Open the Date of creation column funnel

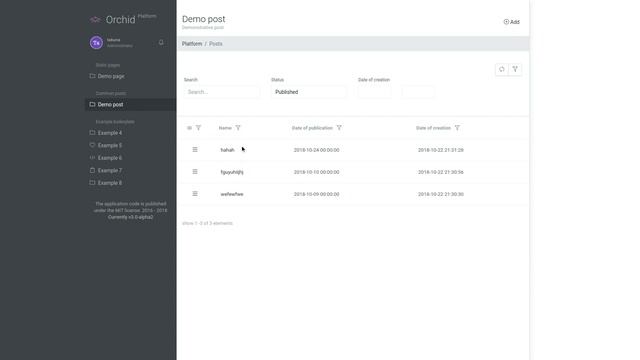(457, 128)
